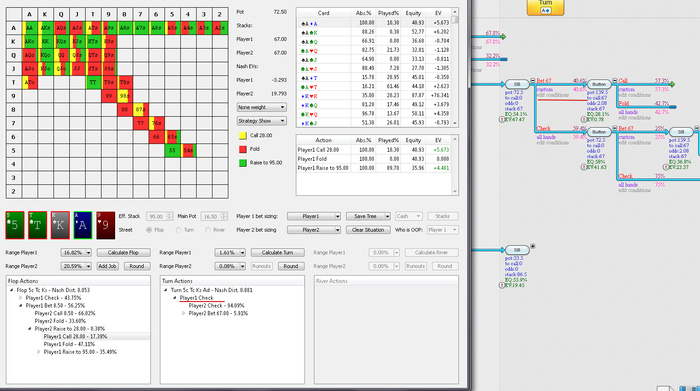Select the River street radio button
This screenshot has width=700, height=391.
point(208,230)
